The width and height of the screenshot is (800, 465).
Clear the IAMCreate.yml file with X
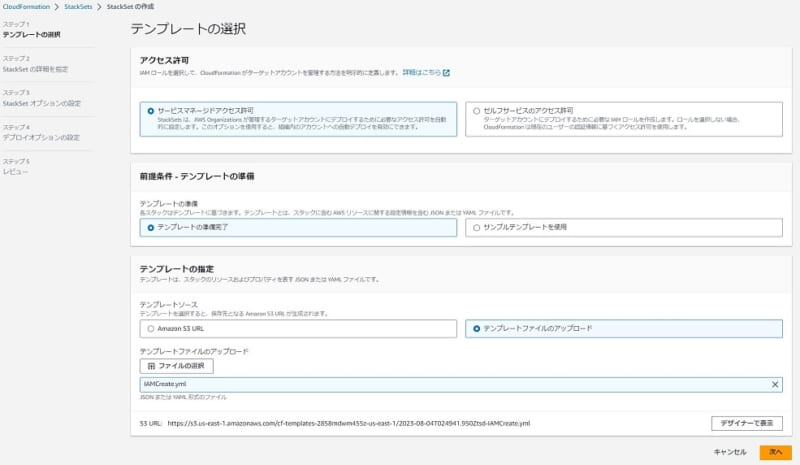pos(774,384)
